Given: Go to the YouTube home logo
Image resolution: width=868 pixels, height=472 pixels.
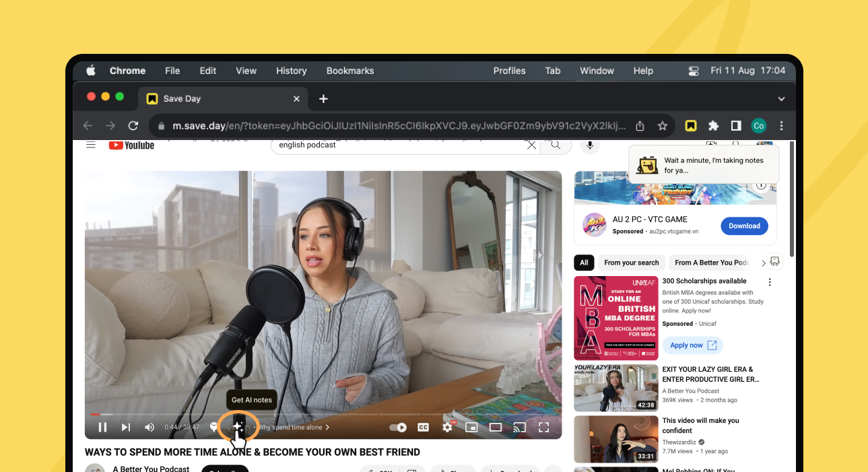Looking at the screenshot, I should 132,145.
